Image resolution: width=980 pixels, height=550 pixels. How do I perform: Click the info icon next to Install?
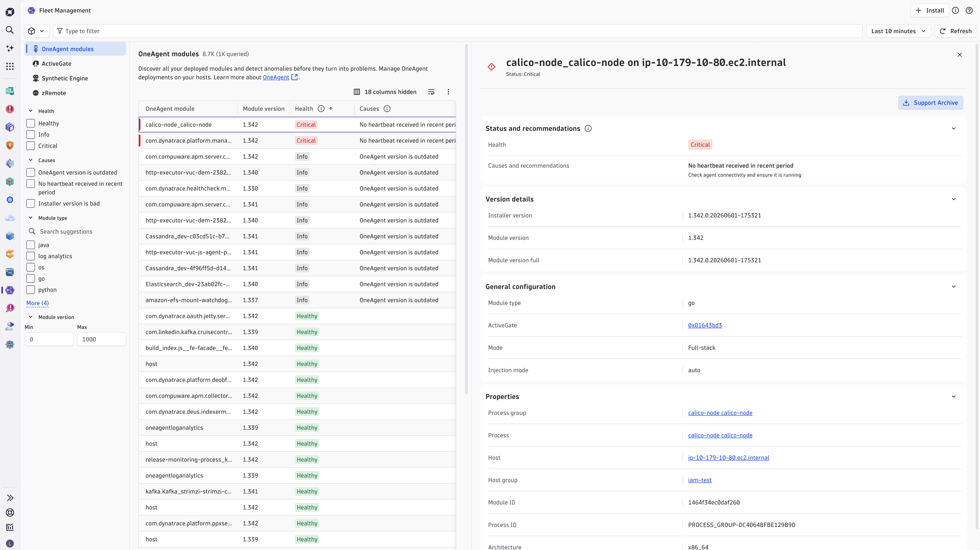[955, 11]
